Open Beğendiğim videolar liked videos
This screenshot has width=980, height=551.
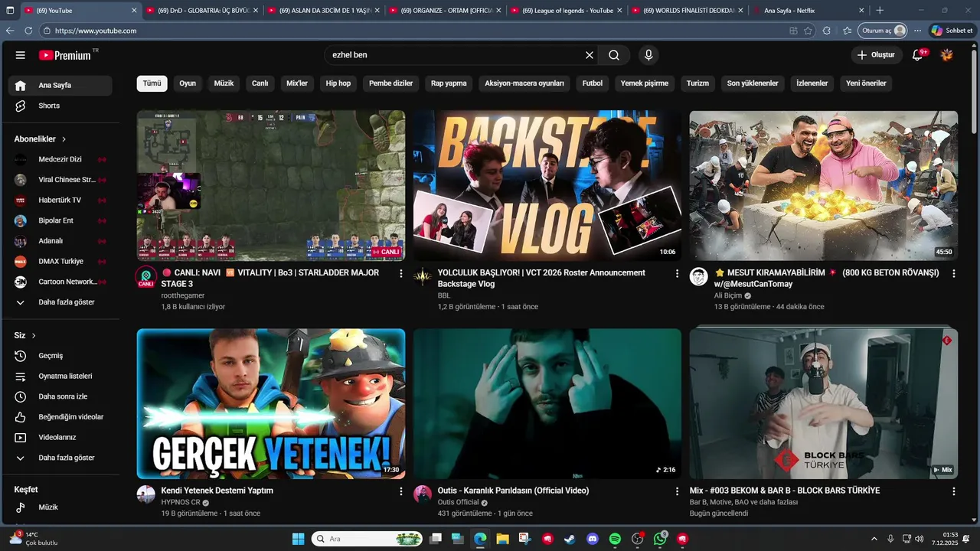pos(60,417)
